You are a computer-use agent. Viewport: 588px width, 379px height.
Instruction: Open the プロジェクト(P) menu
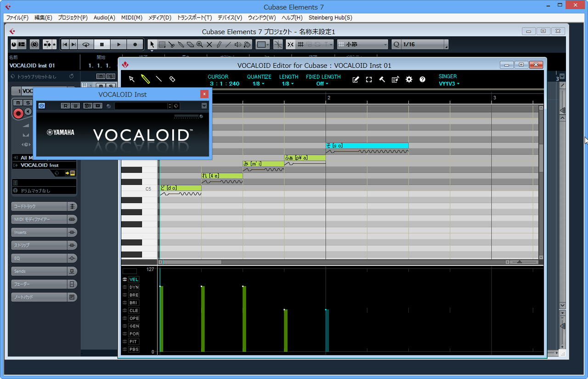pyautogui.click(x=73, y=17)
